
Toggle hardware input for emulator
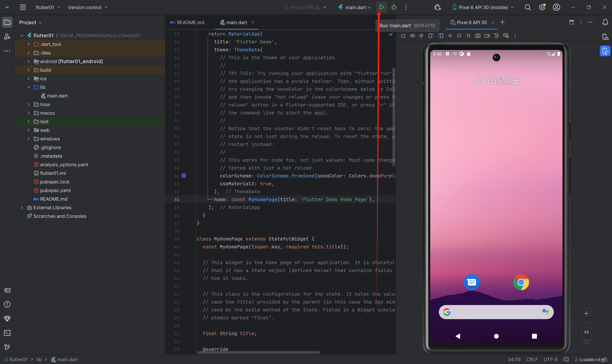pyautogui.click(x=506, y=36)
